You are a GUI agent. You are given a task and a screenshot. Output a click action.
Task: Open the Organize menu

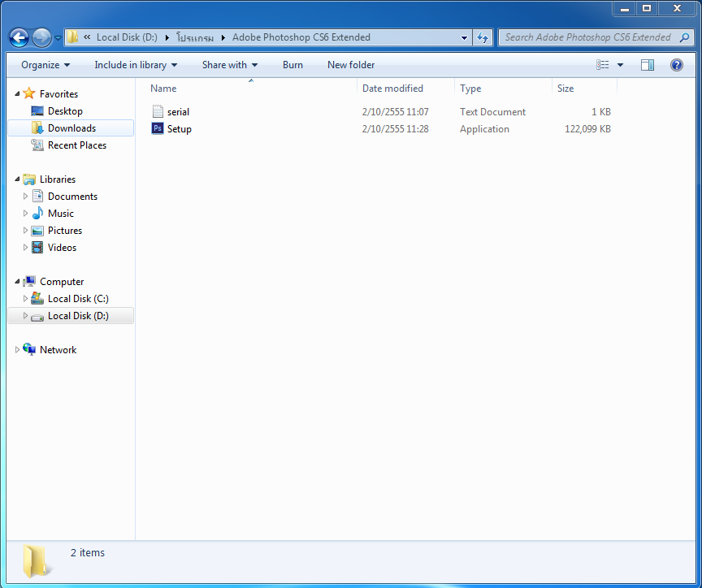point(45,65)
